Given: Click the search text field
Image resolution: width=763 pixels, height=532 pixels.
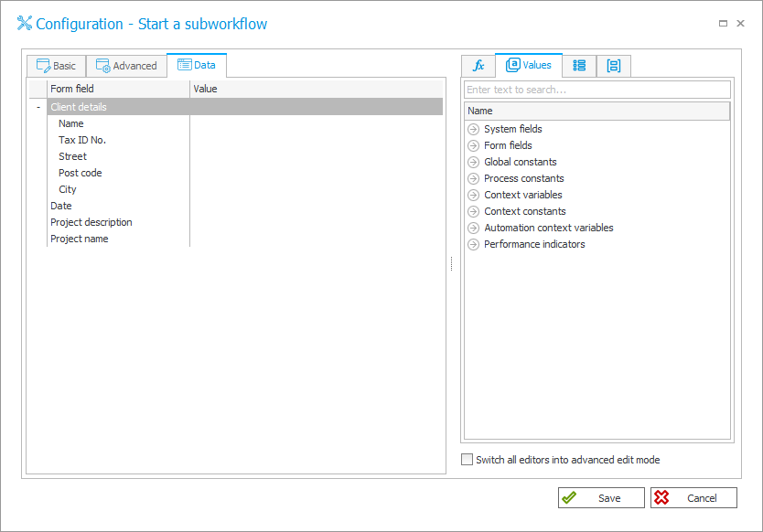Looking at the screenshot, I should [597, 90].
